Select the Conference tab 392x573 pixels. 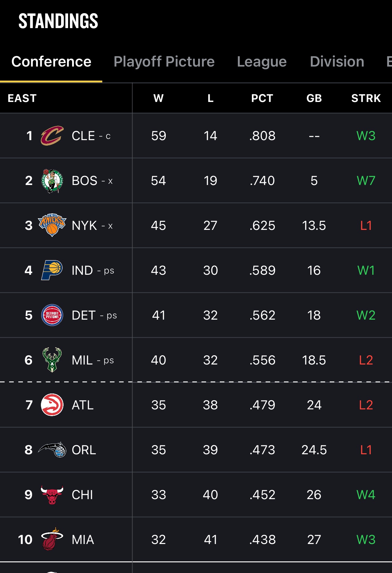(51, 62)
